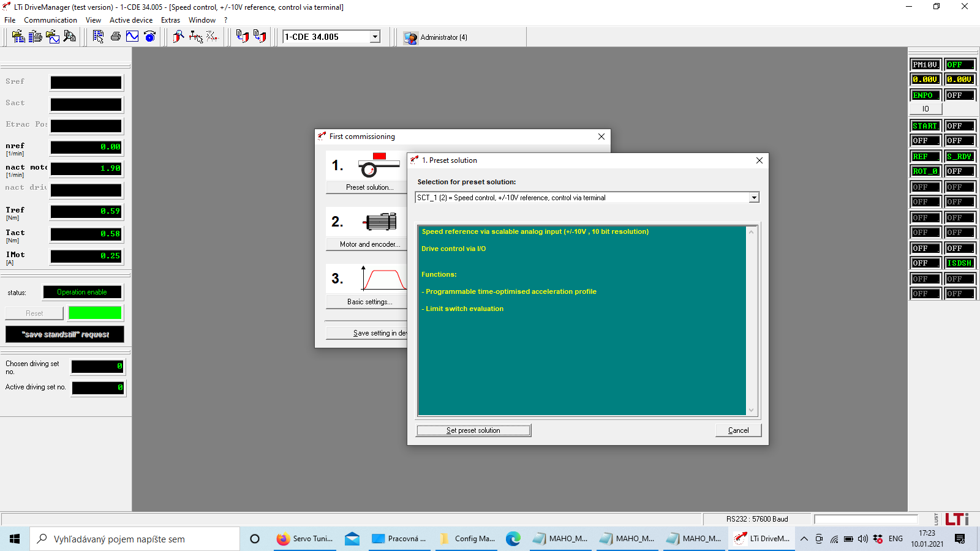
Task: Toggle the ENPO indicator
Action: (925, 95)
